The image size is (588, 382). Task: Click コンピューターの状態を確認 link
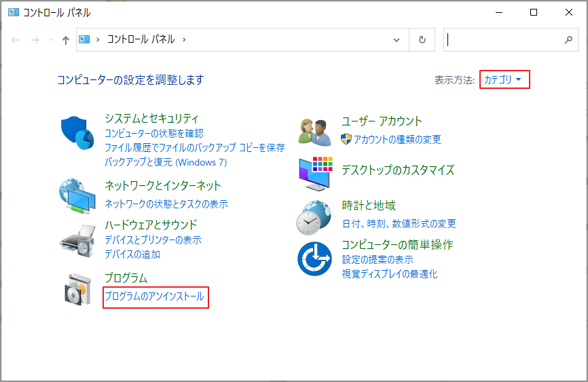point(154,133)
